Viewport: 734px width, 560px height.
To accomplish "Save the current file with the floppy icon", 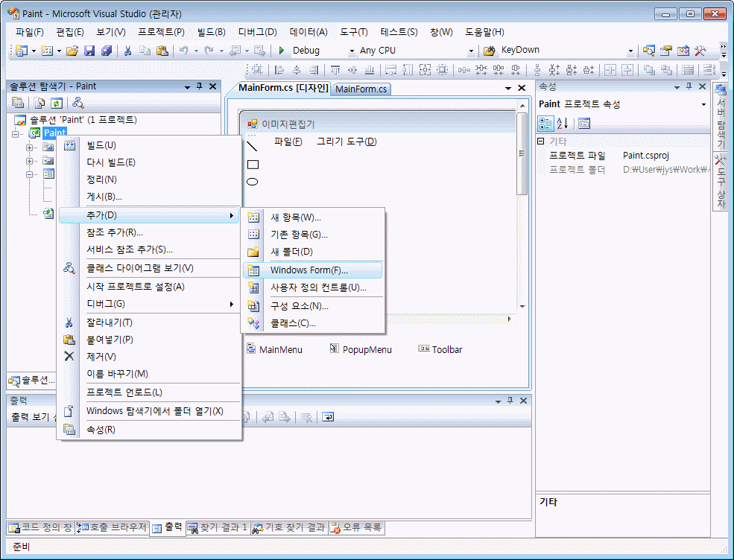I will [x=89, y=51].
